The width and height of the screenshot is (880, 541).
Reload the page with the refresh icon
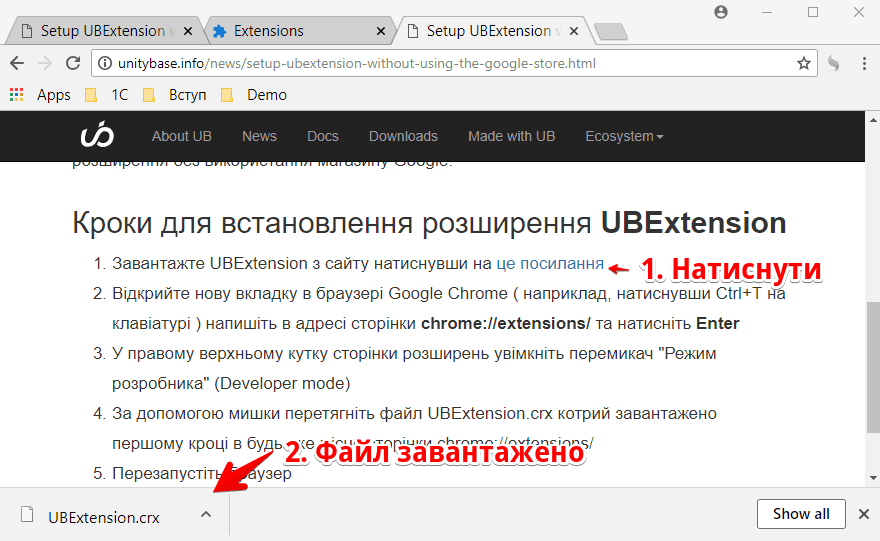[x=73, y=63]
